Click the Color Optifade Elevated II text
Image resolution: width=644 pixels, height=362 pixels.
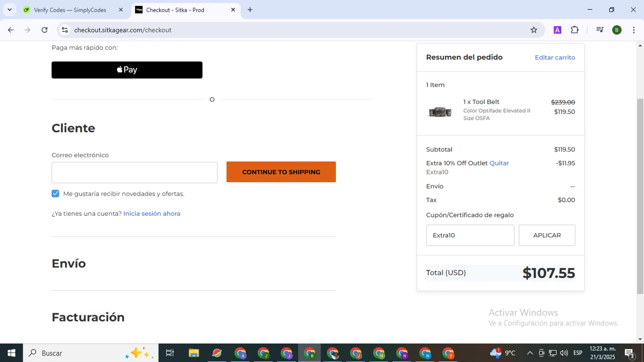(497, 111)
